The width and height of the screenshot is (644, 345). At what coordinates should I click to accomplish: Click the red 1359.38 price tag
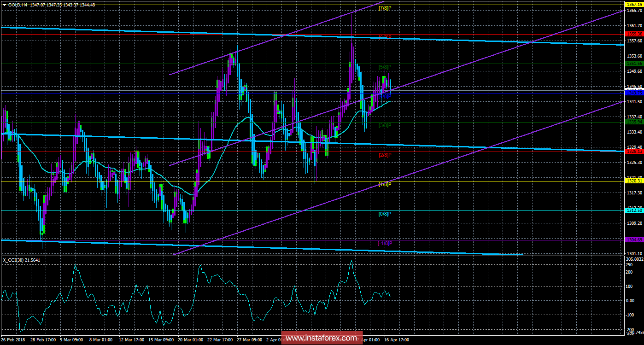click(x=634, y=34)
